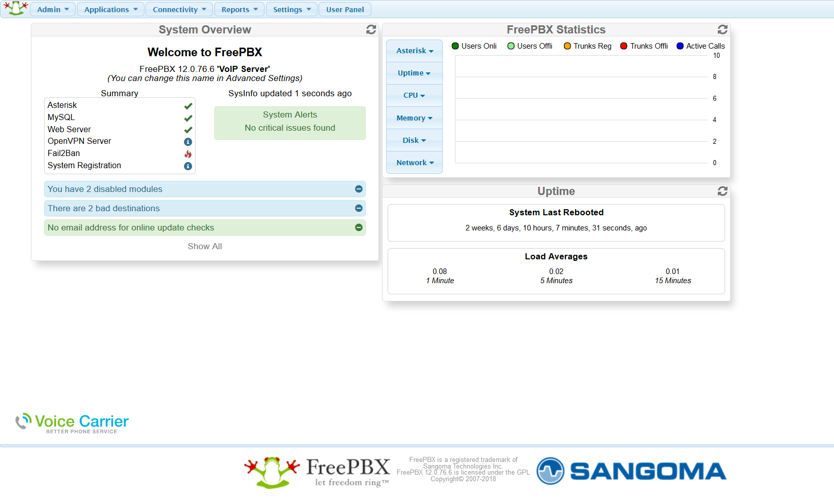The height and width of the screenshot is (504, 834).
Task: Click the 15 Minutes load average value 0.01
Action: (673, 272)
